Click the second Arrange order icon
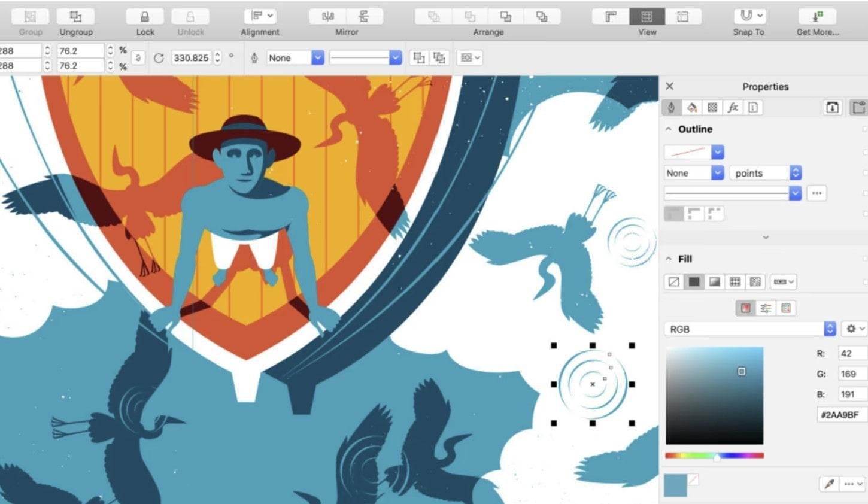868x504 pixels. click(470, 17)
